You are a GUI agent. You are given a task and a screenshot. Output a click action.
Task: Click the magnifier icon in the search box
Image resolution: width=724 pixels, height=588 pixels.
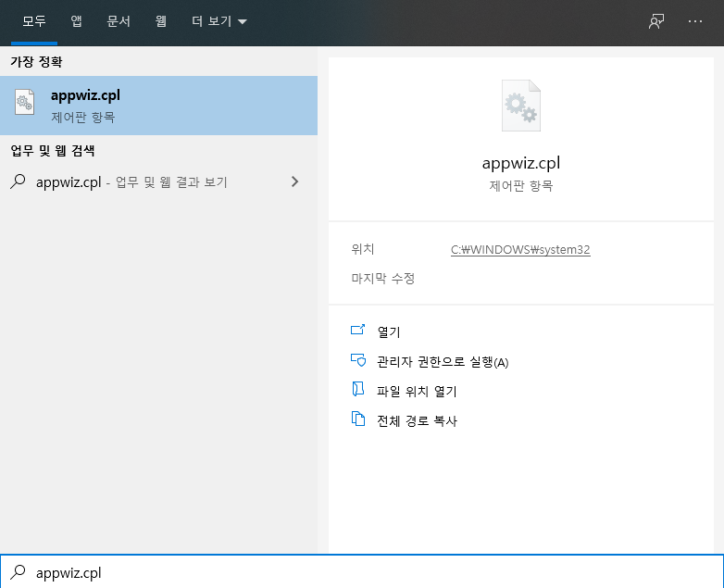(18, 572)
